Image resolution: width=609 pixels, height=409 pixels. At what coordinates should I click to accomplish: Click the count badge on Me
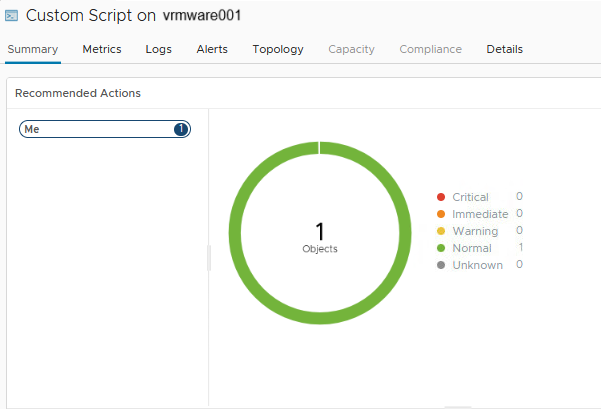coord(180,129)
